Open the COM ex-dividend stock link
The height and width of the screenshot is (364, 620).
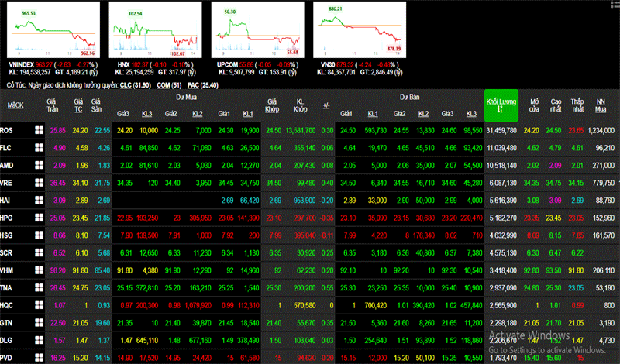point(164,85)
